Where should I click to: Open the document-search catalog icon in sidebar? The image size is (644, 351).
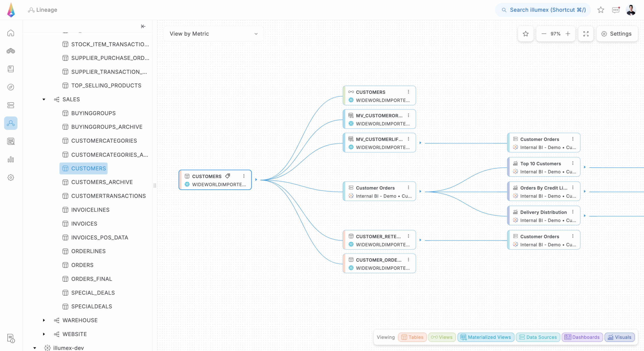tap(11, 141)
